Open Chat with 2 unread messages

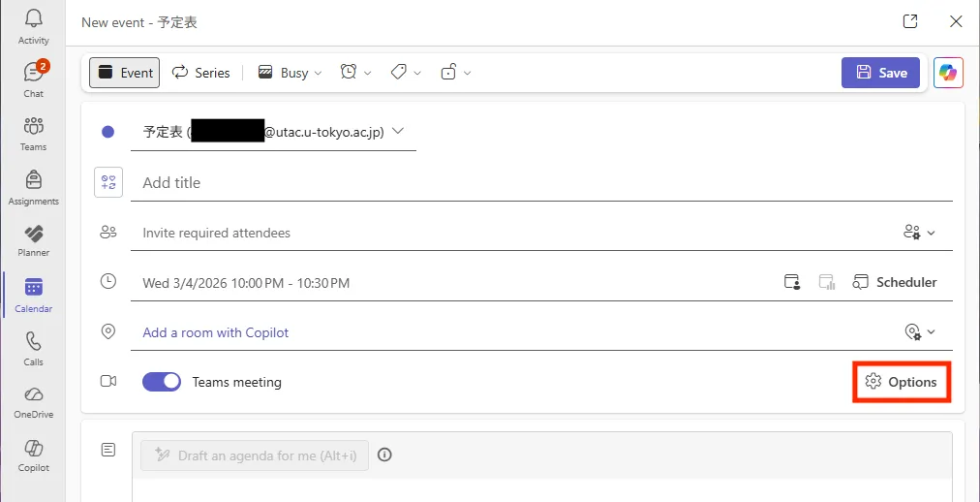click(x=33, y=79)
